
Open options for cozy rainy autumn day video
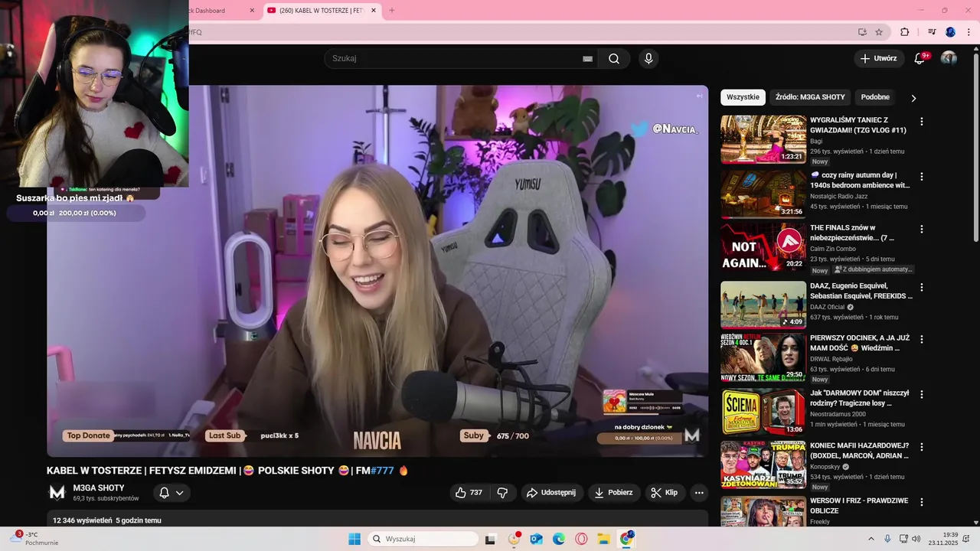922,176
